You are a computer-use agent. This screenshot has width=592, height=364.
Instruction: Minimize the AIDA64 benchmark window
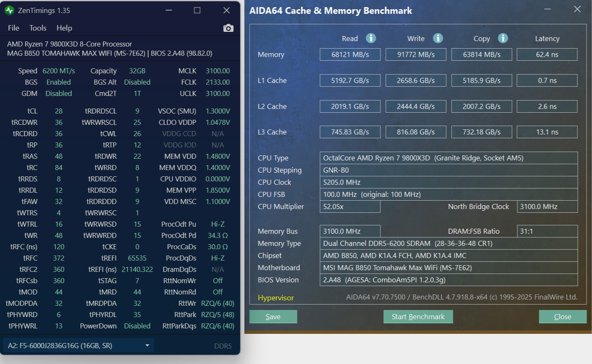click(548, 9)
